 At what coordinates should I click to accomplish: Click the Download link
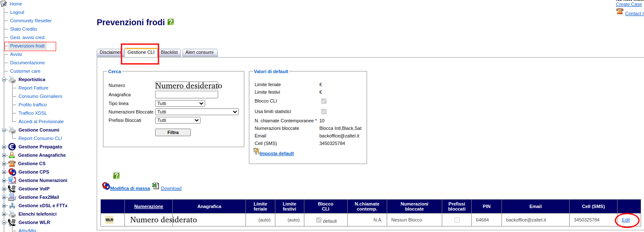(x=171, y=188)
